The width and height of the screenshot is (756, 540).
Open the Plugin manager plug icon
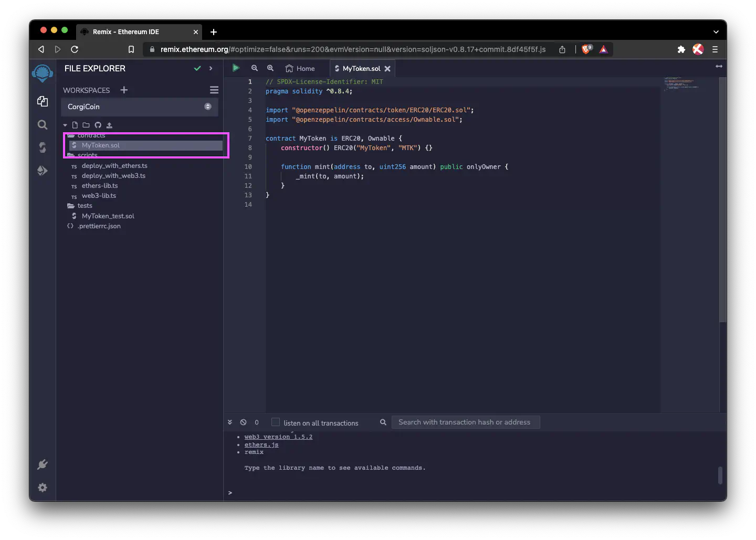(43, 464)
